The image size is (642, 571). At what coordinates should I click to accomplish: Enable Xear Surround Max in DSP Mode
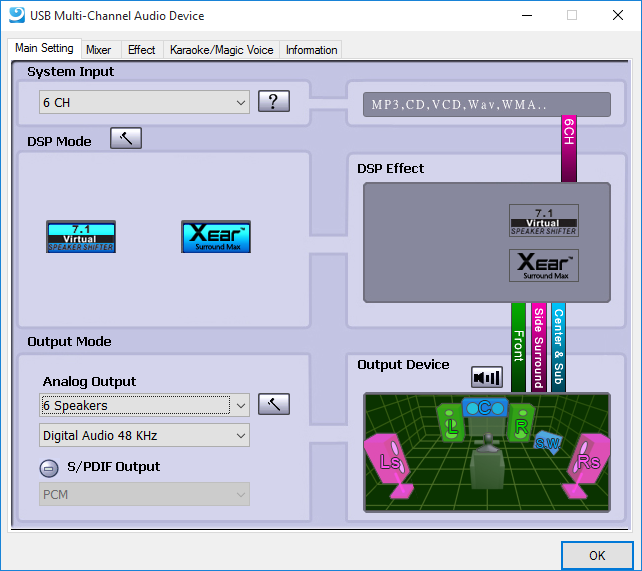pyautogui.click(x=216, y=237)
